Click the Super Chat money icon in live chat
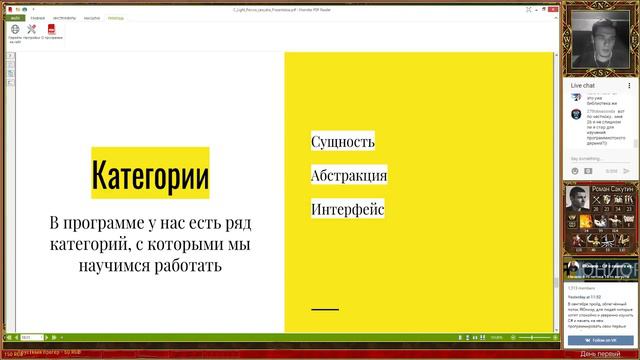 tap(588, 171)
